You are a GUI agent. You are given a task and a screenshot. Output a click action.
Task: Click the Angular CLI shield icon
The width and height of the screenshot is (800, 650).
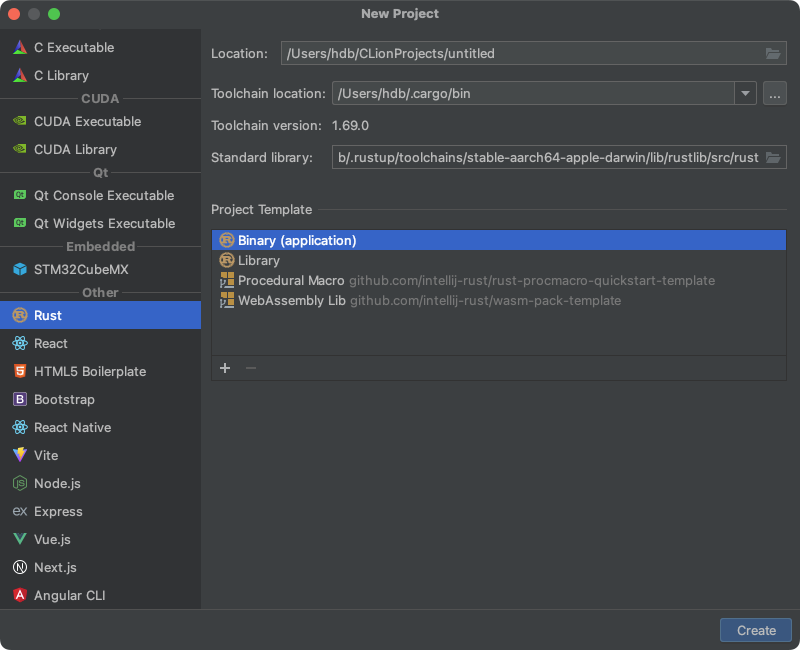(20, 595)
